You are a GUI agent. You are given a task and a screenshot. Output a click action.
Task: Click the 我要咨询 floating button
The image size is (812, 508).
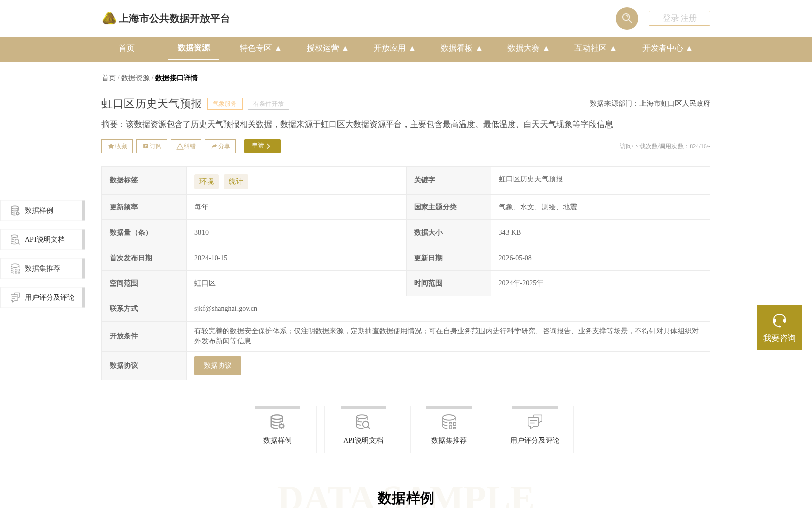click(x=780, y=327)
